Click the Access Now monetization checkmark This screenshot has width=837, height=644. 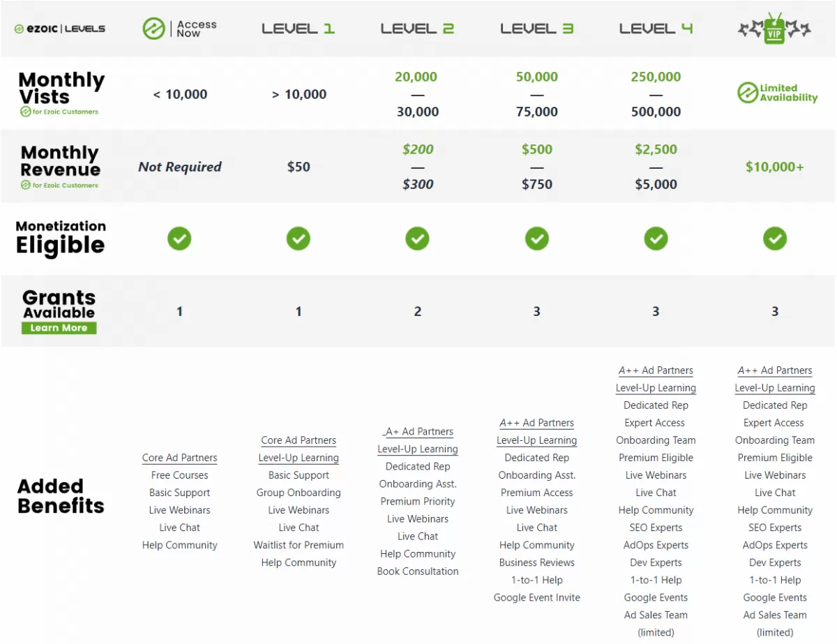(179, 239)
